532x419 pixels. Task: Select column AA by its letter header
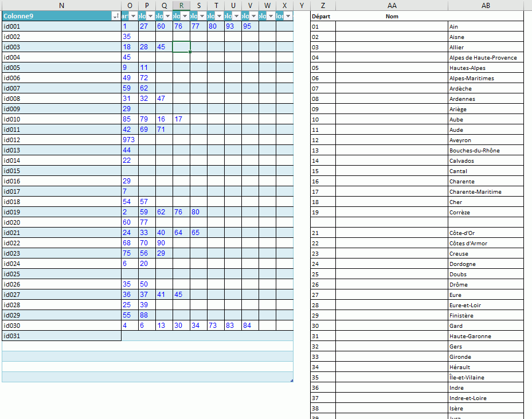point(392,5)
